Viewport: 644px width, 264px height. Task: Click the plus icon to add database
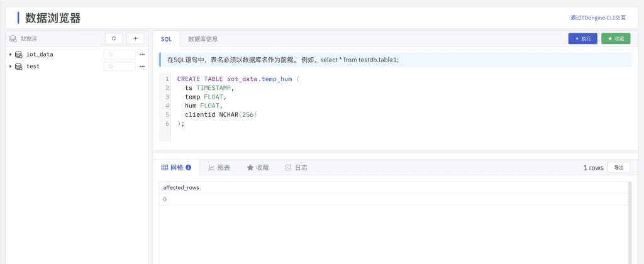(x=135, y=38)
